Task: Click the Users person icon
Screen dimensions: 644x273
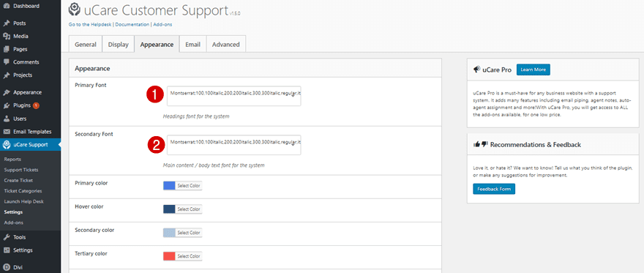Action: 6,119
